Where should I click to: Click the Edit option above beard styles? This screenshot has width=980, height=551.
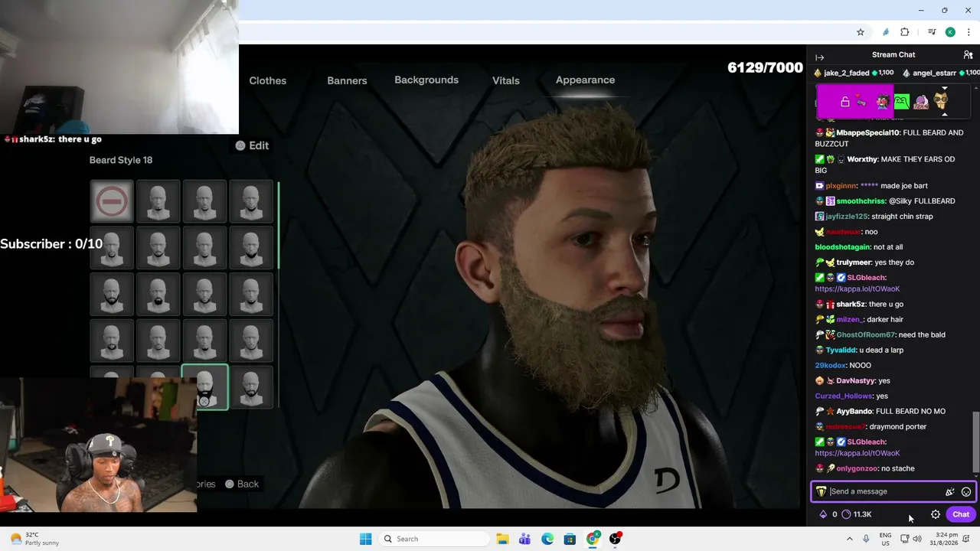pyautogui.click(x=253, y=145)
